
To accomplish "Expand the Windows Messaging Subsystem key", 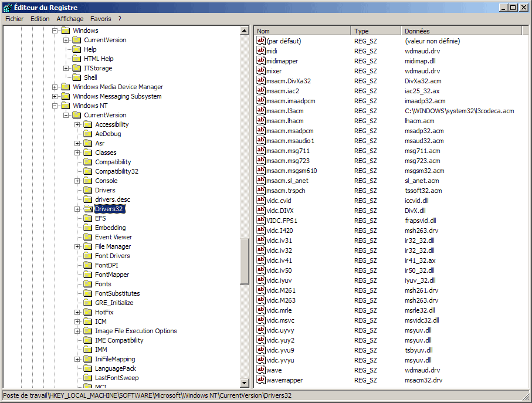I will pos(55,96).
